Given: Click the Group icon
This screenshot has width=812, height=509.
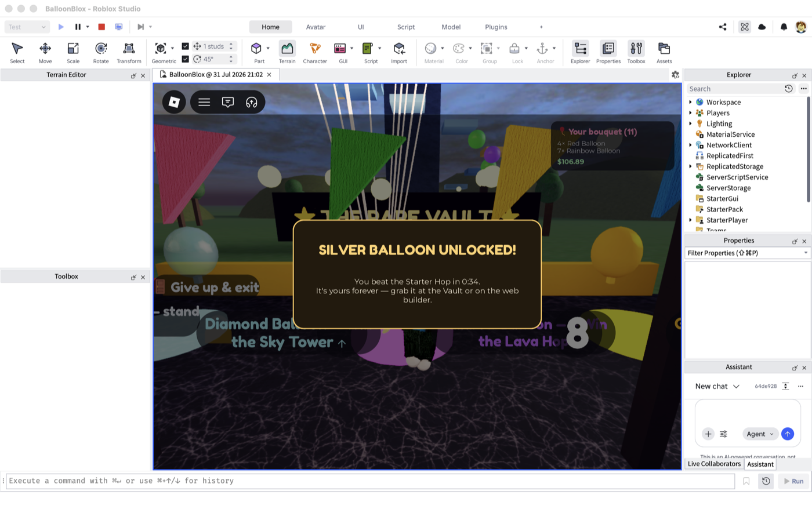Looking at the screenshot, I should [x=487, y=49].
